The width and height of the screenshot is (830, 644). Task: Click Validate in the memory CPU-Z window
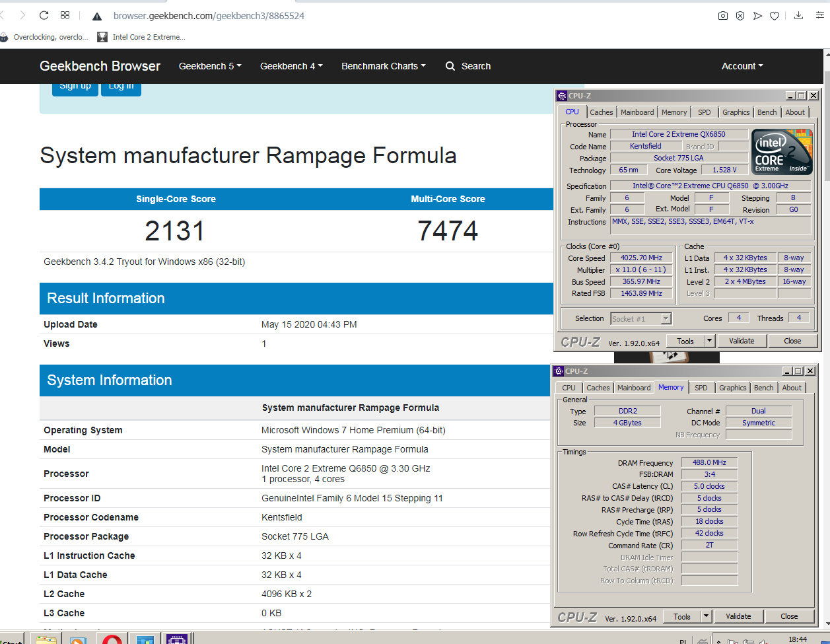(x=738, y=616)
